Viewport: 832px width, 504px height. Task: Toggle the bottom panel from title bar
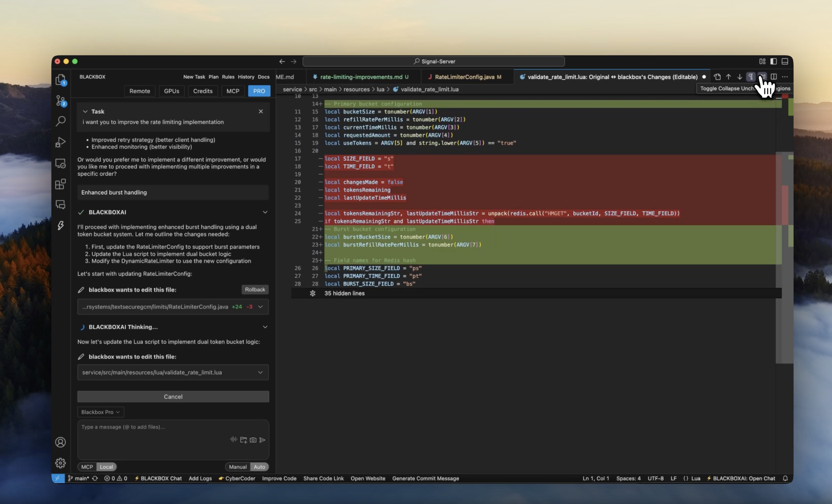pos(785,62)
